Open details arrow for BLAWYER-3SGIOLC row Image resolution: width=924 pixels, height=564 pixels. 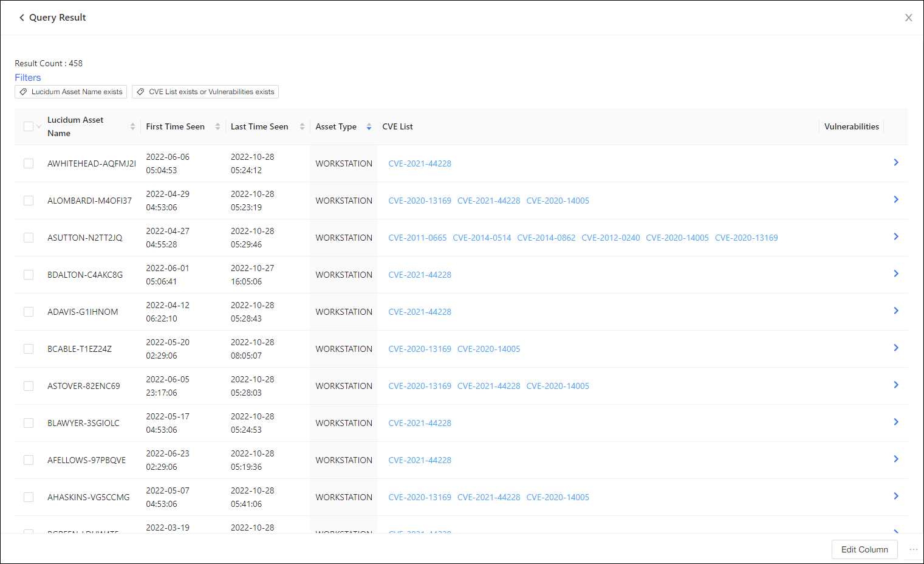(x=896, y=422)
